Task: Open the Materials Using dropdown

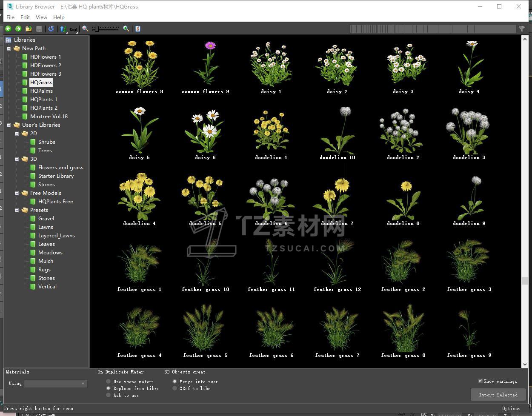Action: pyautogui.click(x=55, y=384)
